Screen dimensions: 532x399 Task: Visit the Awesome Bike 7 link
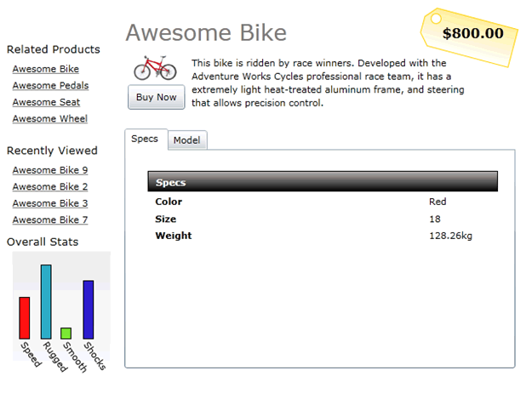[50, 219]
